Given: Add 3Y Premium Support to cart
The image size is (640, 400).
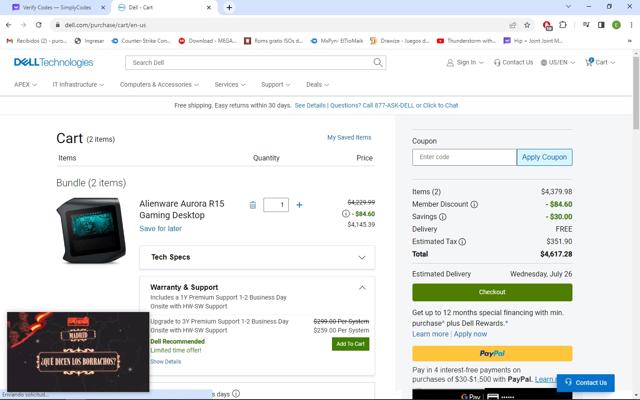Looking at the screenshot, I should pyautogui.click(x=350, y=344).
